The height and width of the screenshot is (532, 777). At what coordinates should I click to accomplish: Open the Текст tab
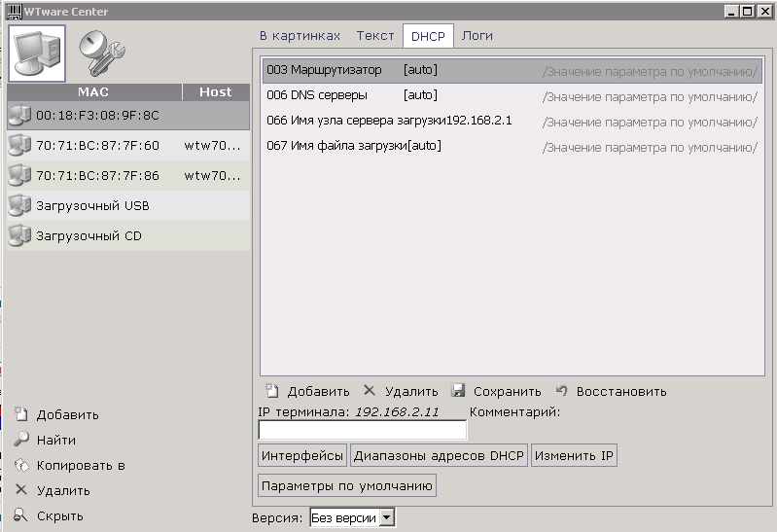tap(375, 36)
